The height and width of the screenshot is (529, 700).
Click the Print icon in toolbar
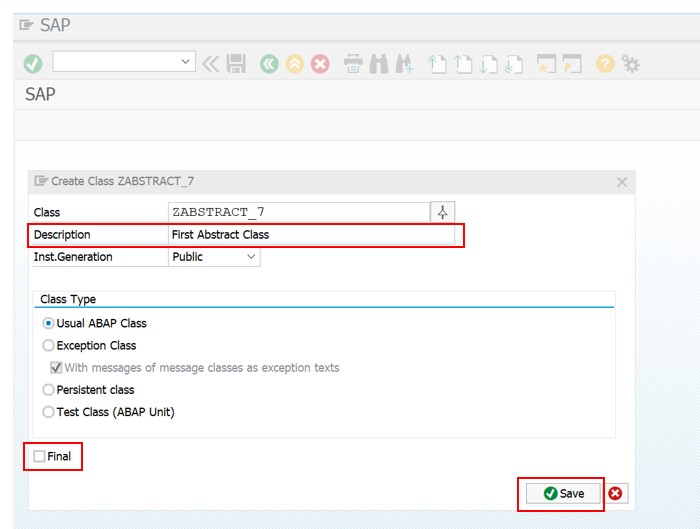(x=353, y=64)
